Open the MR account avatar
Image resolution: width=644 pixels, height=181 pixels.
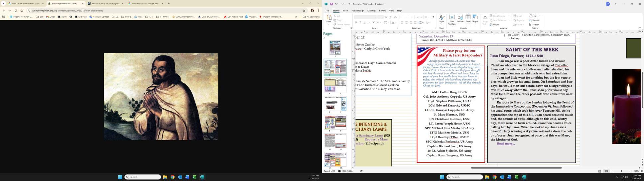pyautogui.click(x=607, y=4)
